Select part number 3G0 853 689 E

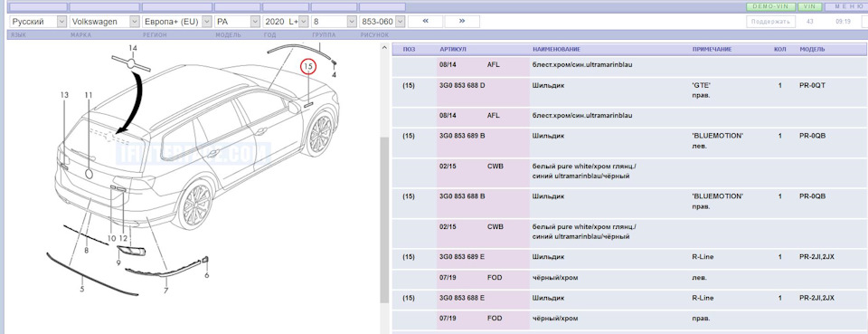[462, 257]
